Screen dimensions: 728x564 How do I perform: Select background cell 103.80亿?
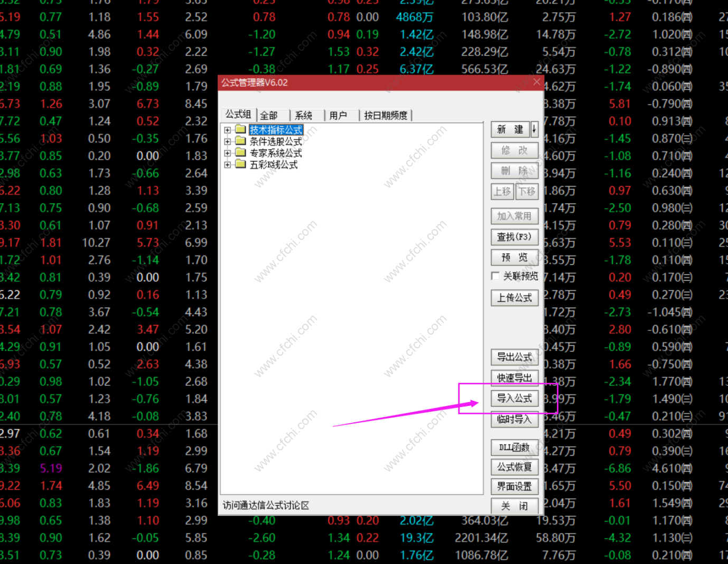[x=484, y=17]
